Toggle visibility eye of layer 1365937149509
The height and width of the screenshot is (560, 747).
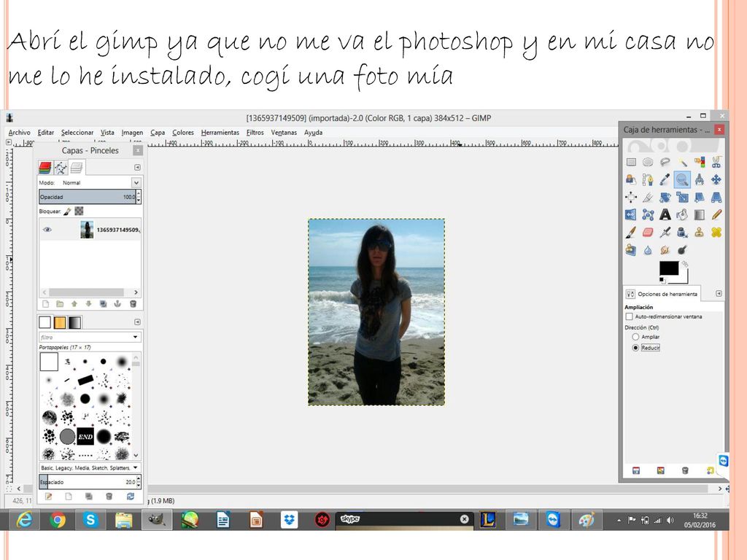[x=47, y=230]
